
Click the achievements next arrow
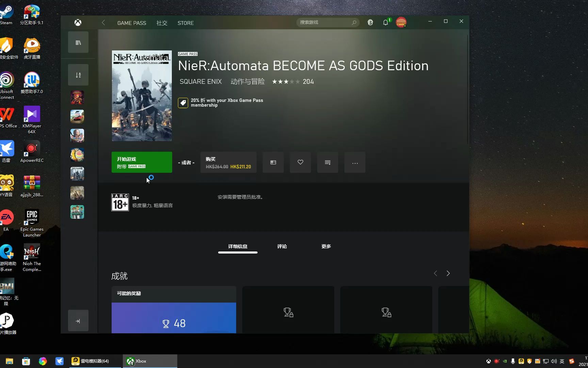tap(448, 273)
